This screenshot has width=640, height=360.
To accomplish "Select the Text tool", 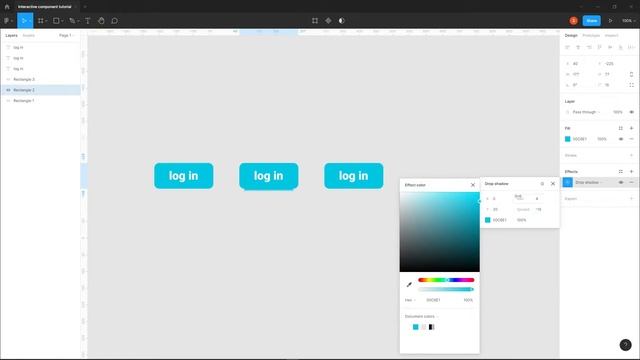I will (87, 20).
